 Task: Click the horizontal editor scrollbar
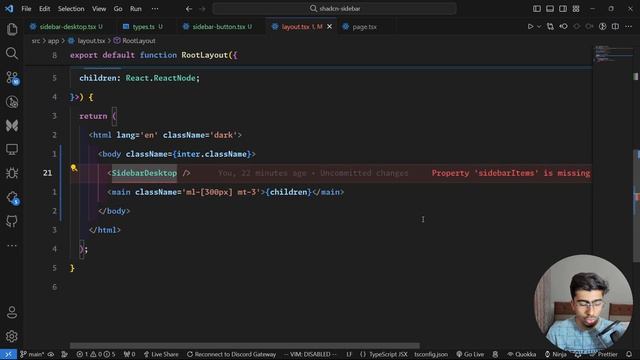[244, 346]
